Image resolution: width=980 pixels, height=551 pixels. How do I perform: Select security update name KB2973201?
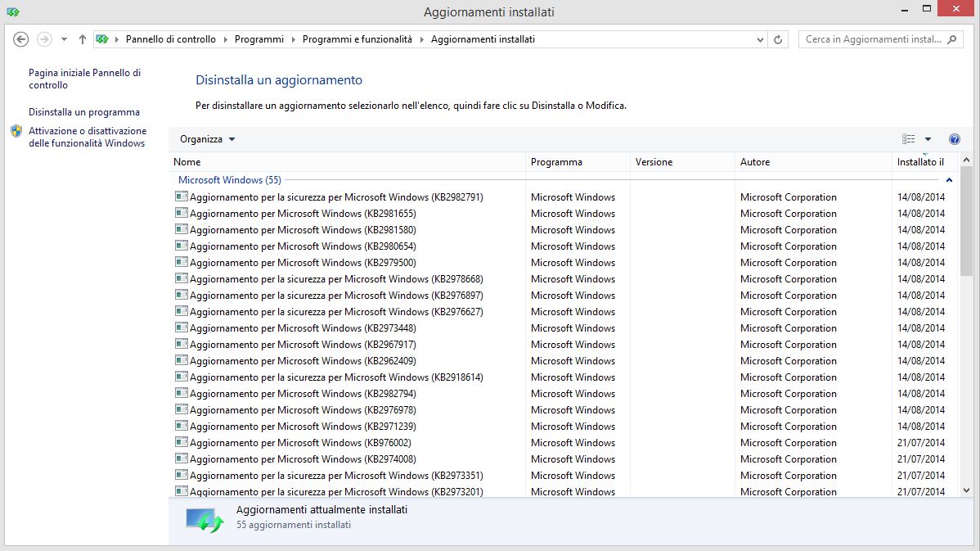click(x=336, y=491)
